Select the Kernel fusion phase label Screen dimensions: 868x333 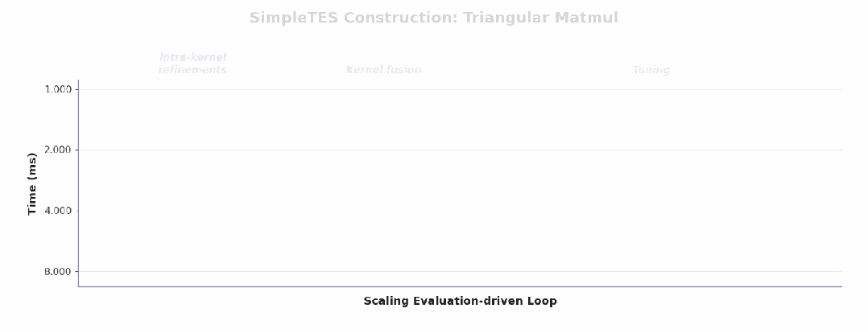pos(383,70)
